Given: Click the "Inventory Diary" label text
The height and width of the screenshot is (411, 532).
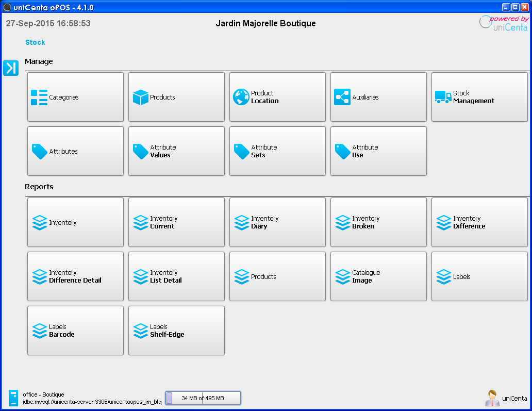Looking at the screenshot, I should tap(264, 223).
